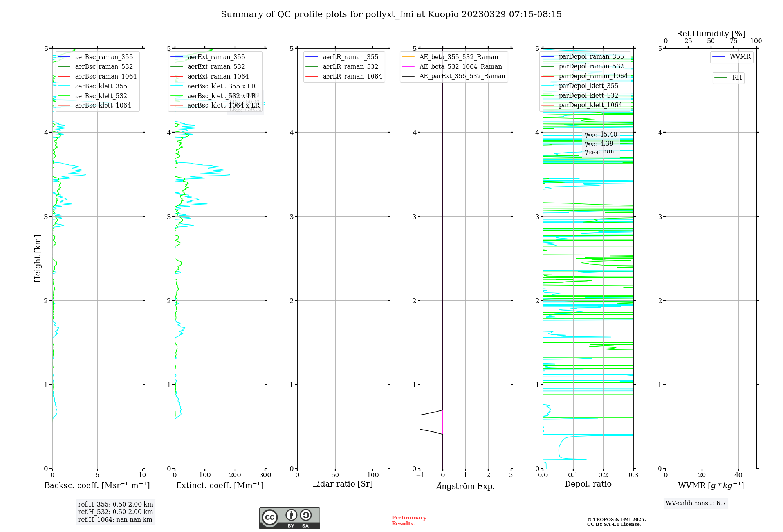Select AE_beta_355_532_Raman legend entry
The image size is (783, 532).
pos(450,57)
